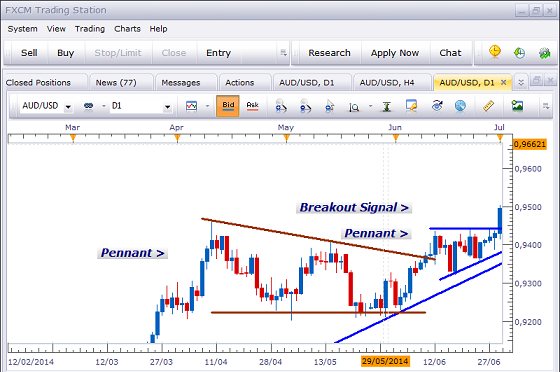Click the 0,9500 price axis value
Image resolution: width=560 pixels, height=372 pixels.
tap(528, 207)
